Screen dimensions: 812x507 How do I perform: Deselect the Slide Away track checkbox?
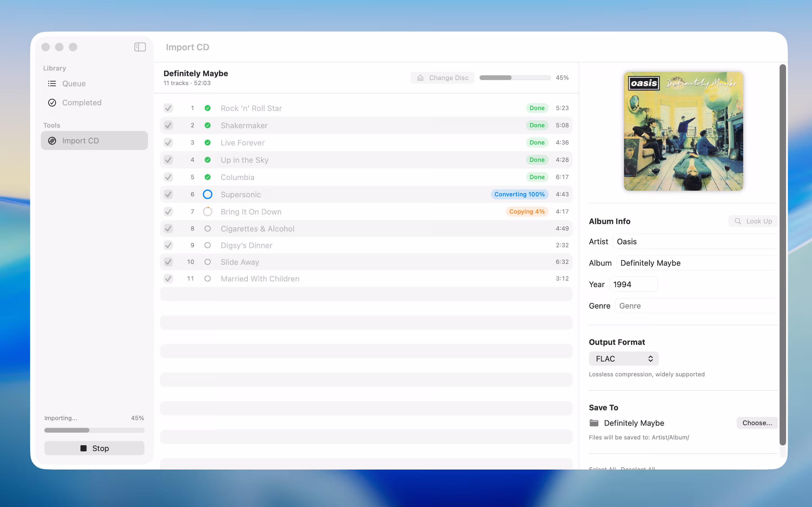168,262
